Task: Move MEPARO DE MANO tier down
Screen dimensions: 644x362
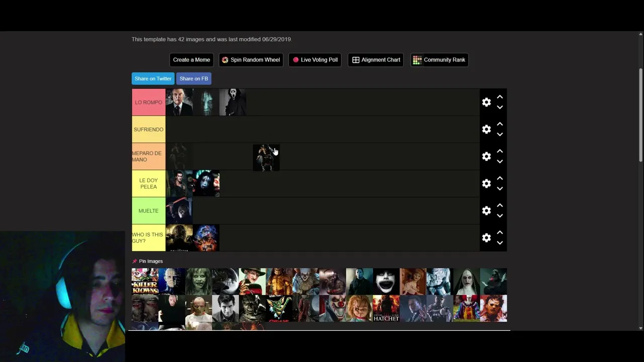Action: (x=500, y=161)
